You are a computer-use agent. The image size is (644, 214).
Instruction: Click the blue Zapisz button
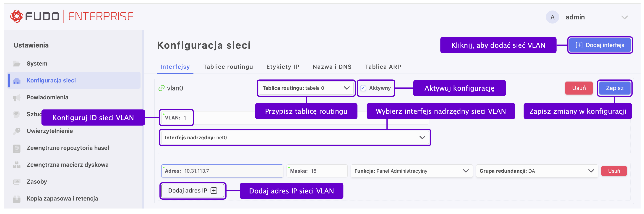coord(615,88)
